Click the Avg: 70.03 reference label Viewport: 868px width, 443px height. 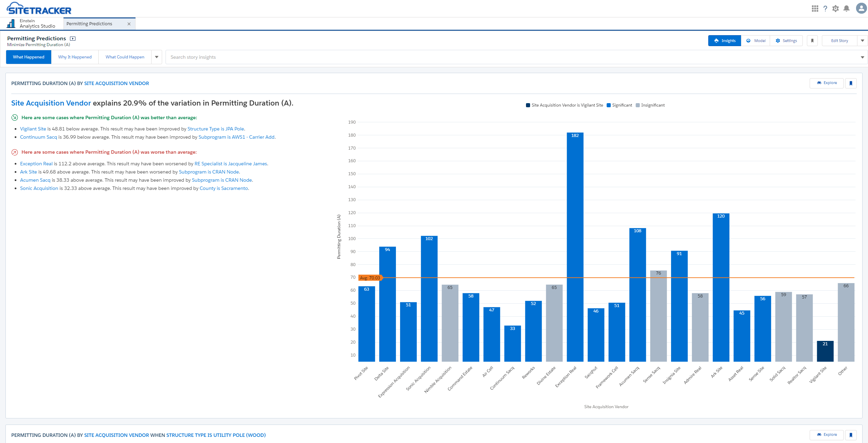(370, 278)
